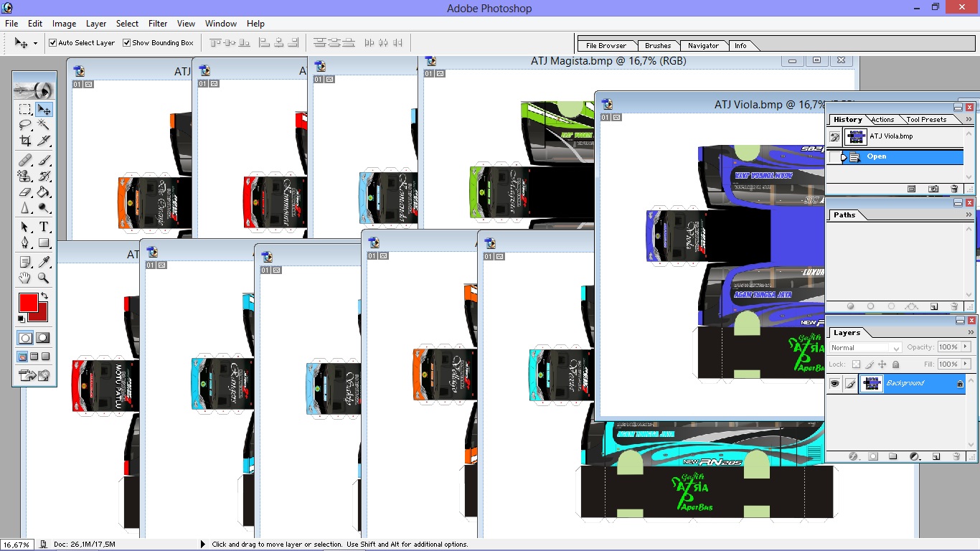Select the Path Selection arrow tool
The image size is (980, 551).
(x=25, y=227)
